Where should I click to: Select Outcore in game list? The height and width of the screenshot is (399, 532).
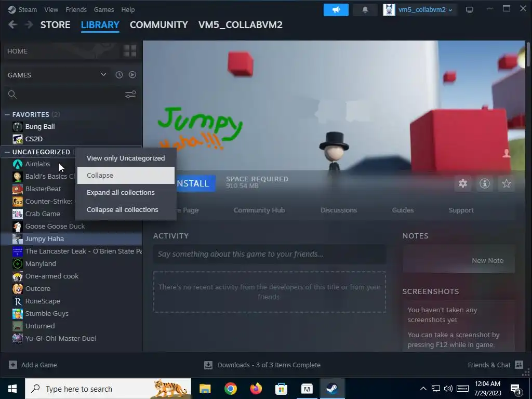coord(71,289)
